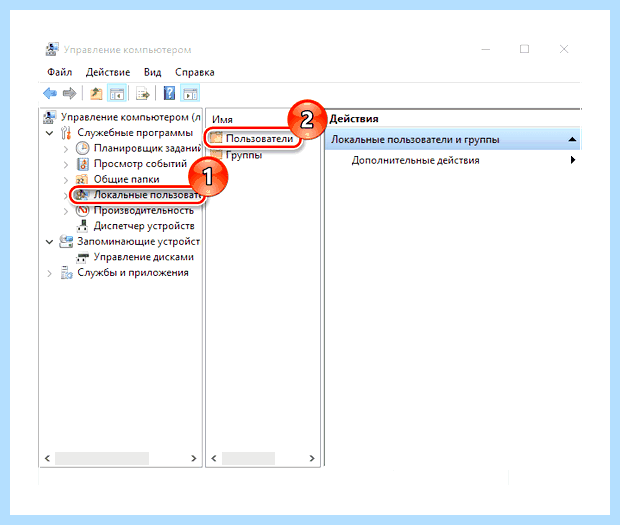Screen dimensions: 620x525
Task: Click the Computer Management title bar icon
Action: coord(52,49)
